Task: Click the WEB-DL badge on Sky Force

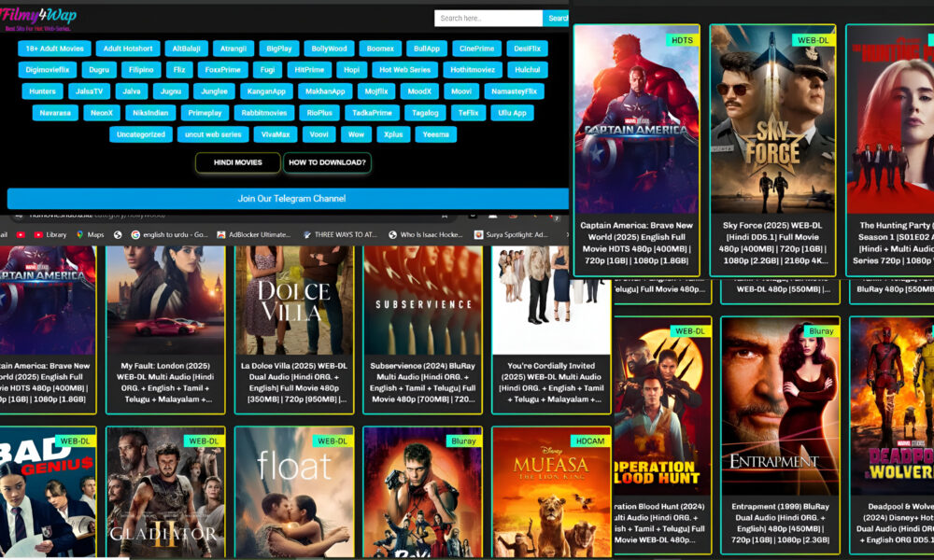Action: click(x=814, y=40)
